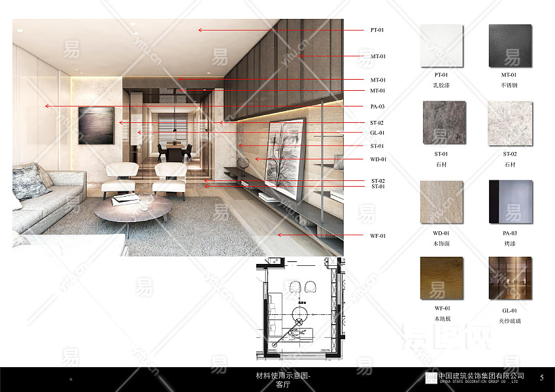Click the 乳胶漆 material name
Image resolution: width=555 pixels, height=392 pixels.
pyautogui.click(x=441, y=86)
